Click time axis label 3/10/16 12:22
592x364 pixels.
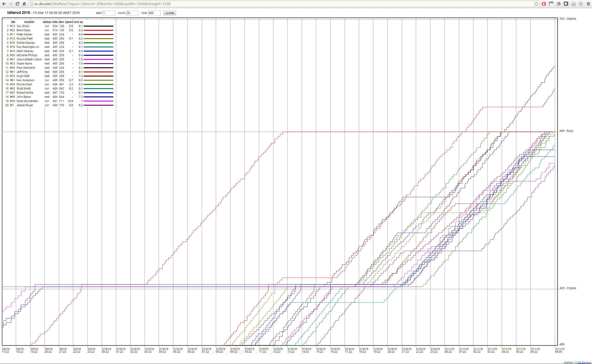coord(278,350)
